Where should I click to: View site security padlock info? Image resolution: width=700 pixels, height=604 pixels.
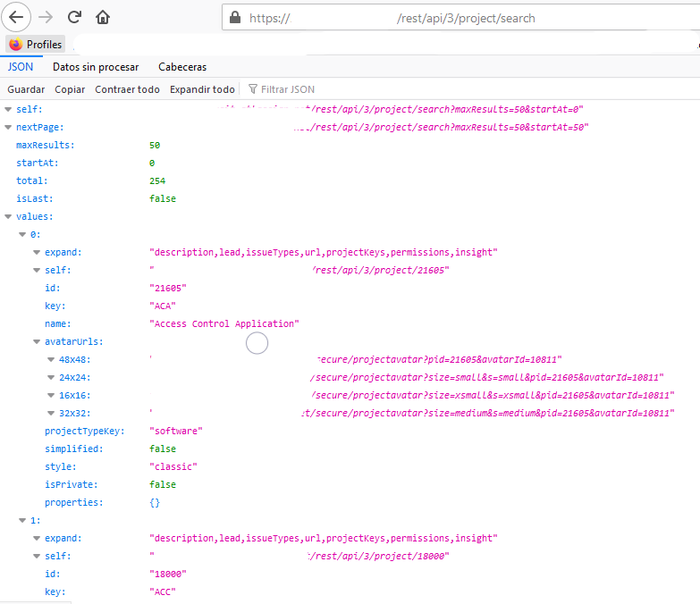[235, 17]
